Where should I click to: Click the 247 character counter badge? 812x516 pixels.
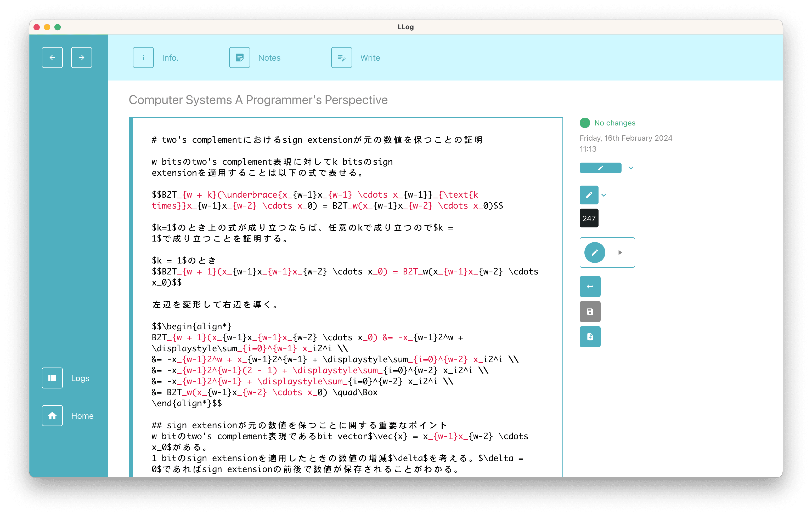589,218
